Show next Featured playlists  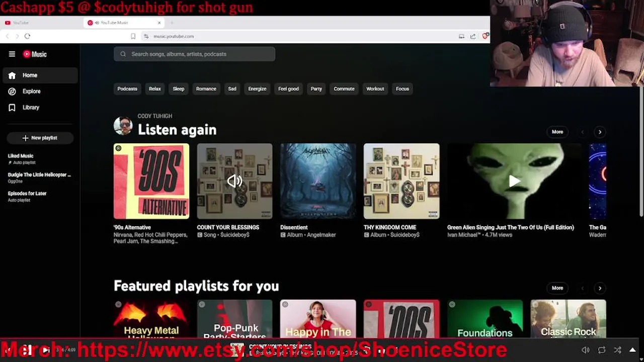pos(600,288)
